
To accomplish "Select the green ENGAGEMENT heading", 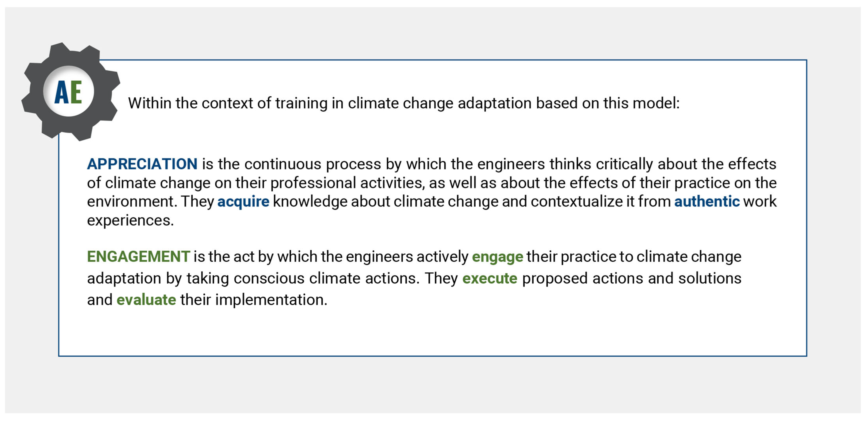I will point(138,256).
